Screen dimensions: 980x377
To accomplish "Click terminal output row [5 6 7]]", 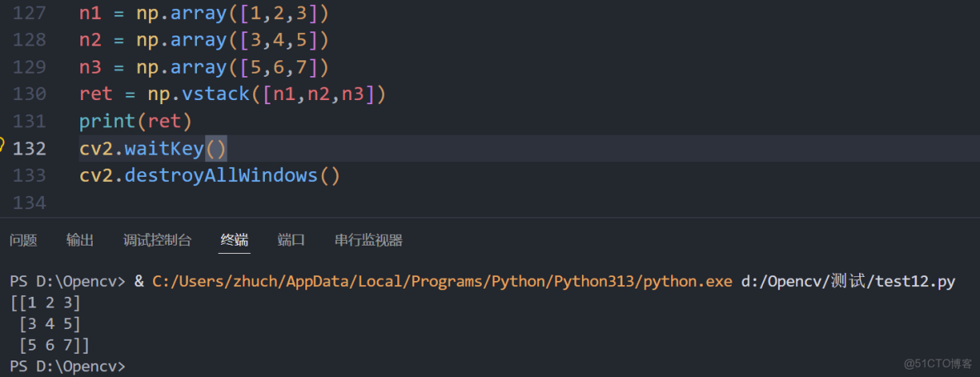I will (x=55, y=345).
